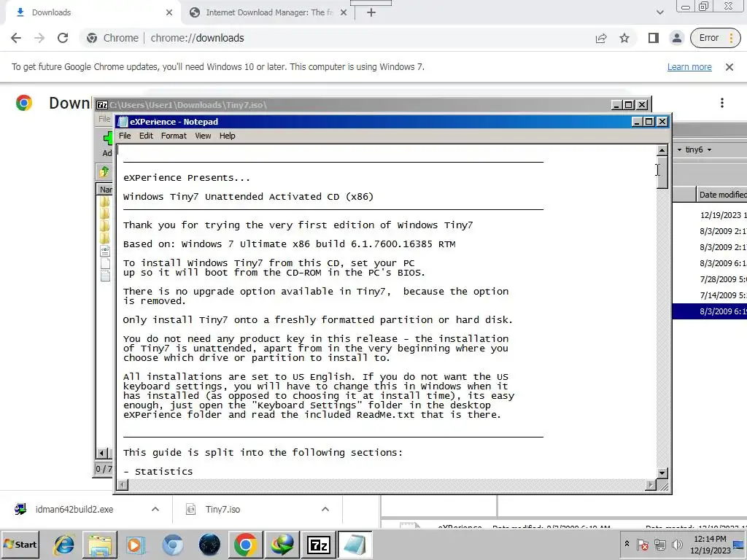Click the Chromium-style blue taskbar icon

click(x=172, y=545)
